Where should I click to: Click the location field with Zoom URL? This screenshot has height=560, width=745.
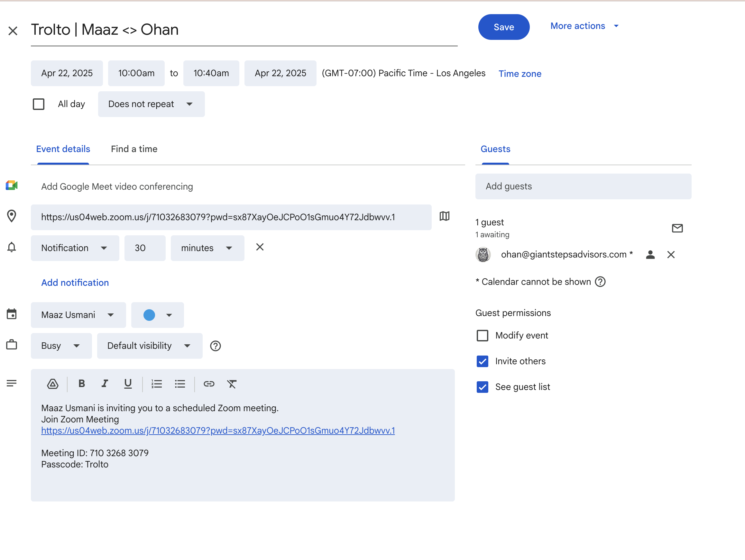[x=231, y=217]
